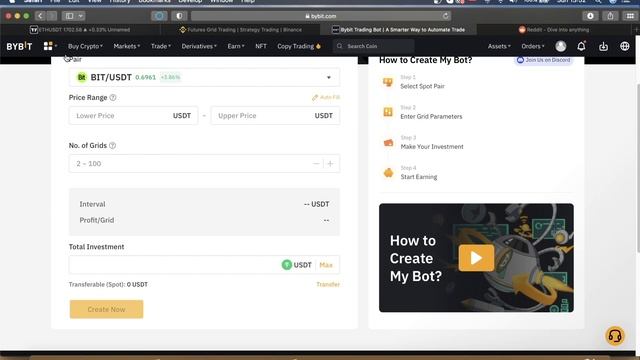Open the Buy Crypto dropdown menu

pyautogui.click(x=85, y=46)
